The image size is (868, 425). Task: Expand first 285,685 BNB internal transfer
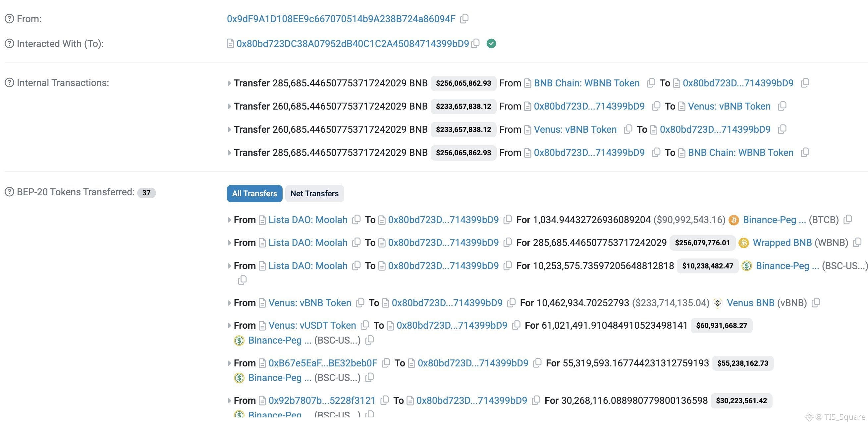[229, 83]
